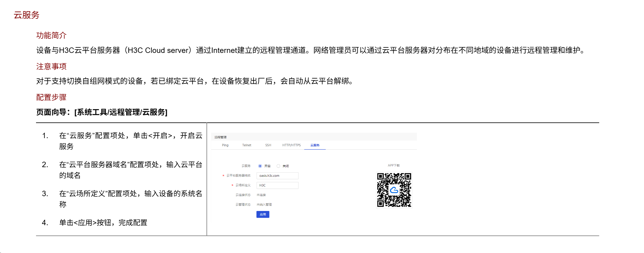Screen dimensions: 644x253
Task: Open the HTTP/HTTPS tab
Action: [291, 145]
